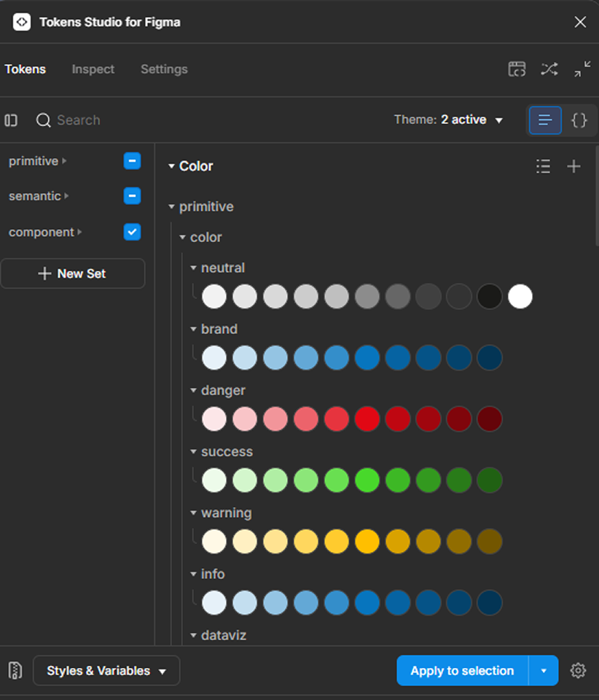Click the document icon at bottom left
This screenshot has height=700, width=599.
pos(15,671)
